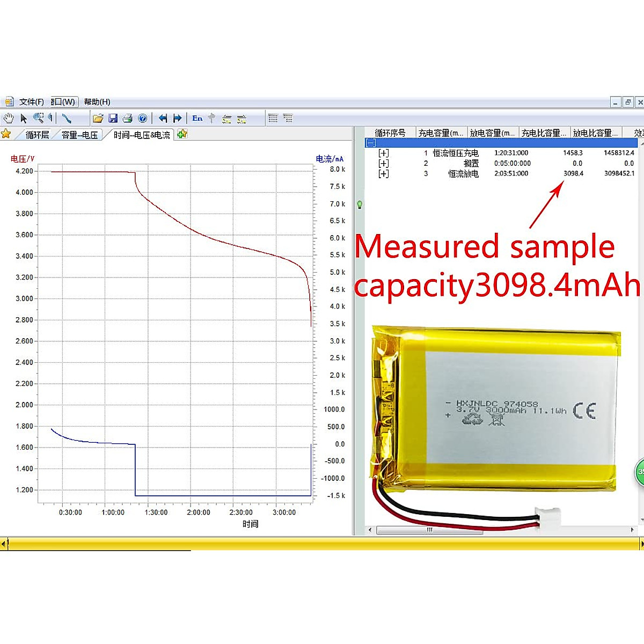Click the 充电容量 column header
This screenshot has width=644, height=644.
[x=441, y=133]
